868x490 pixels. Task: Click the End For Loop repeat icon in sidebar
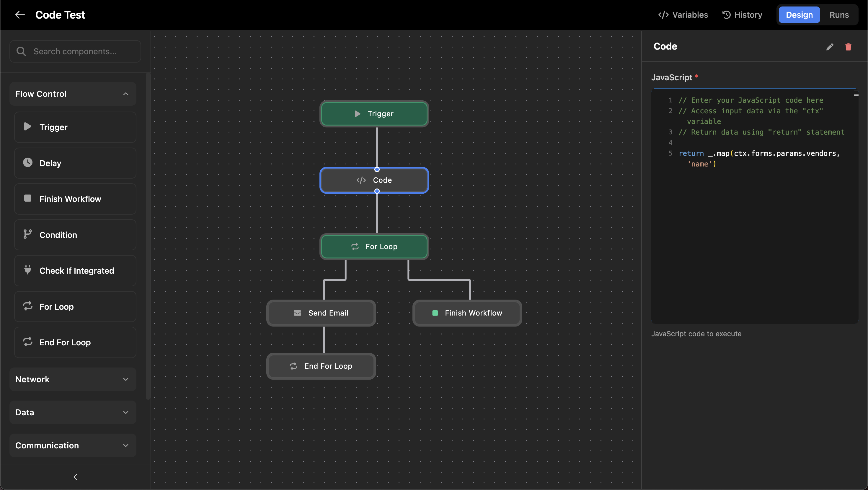tap(28, 342)
